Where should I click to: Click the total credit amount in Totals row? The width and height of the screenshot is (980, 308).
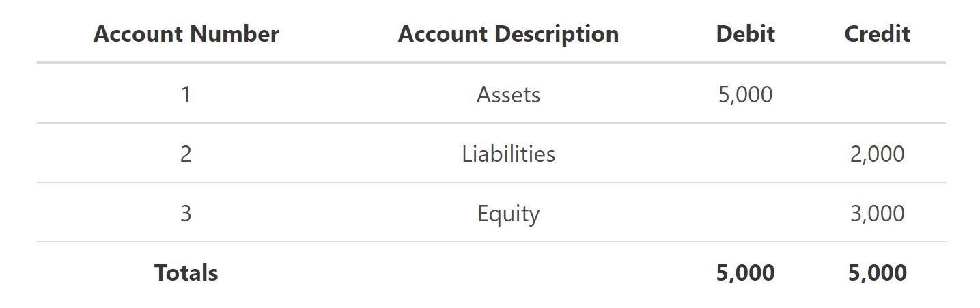click(x=877, y=273)
